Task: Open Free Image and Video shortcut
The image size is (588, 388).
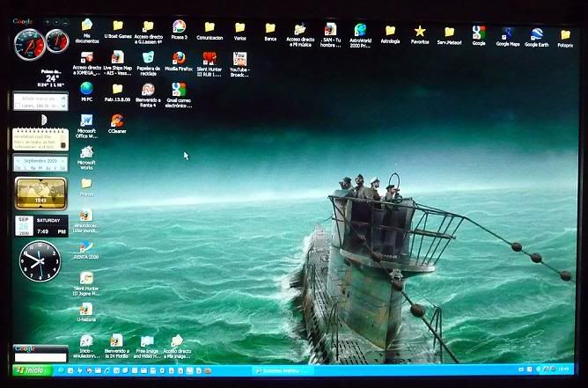Action: (x=147, y=347)
